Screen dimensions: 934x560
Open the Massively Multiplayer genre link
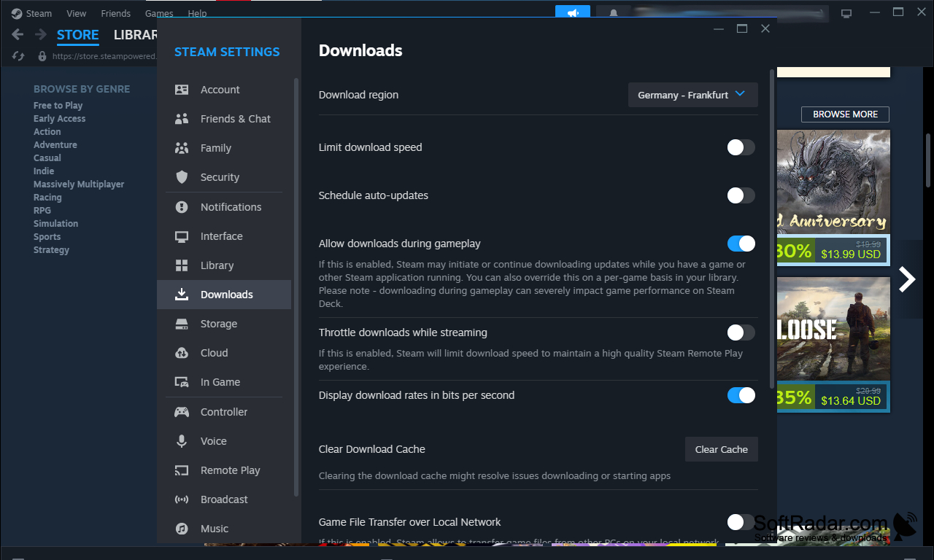(x=79, y=184)
